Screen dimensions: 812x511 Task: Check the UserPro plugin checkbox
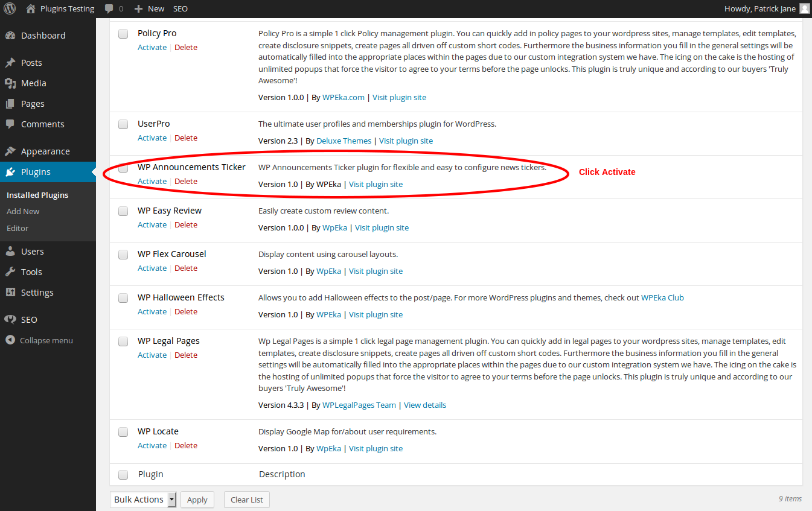pos(123,124)
